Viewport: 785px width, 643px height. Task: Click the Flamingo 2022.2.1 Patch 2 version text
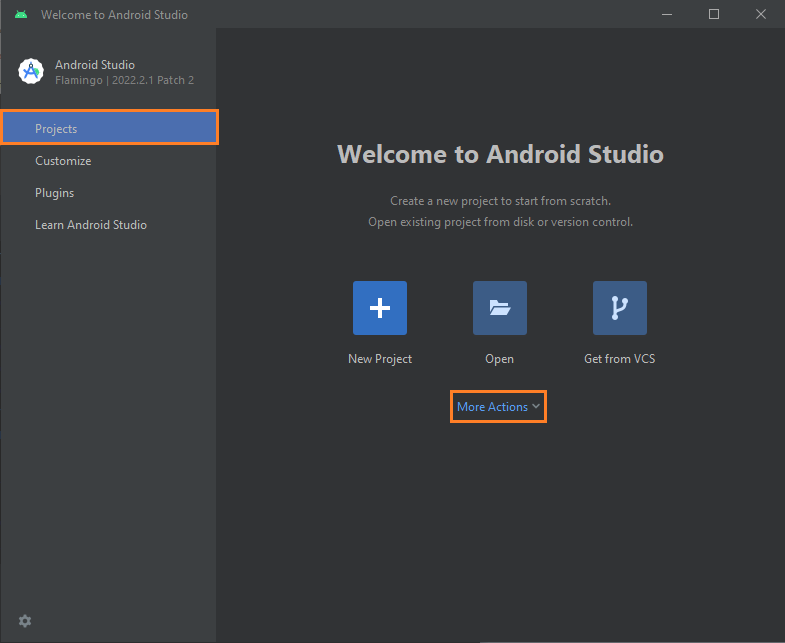[x=124, y=80]
